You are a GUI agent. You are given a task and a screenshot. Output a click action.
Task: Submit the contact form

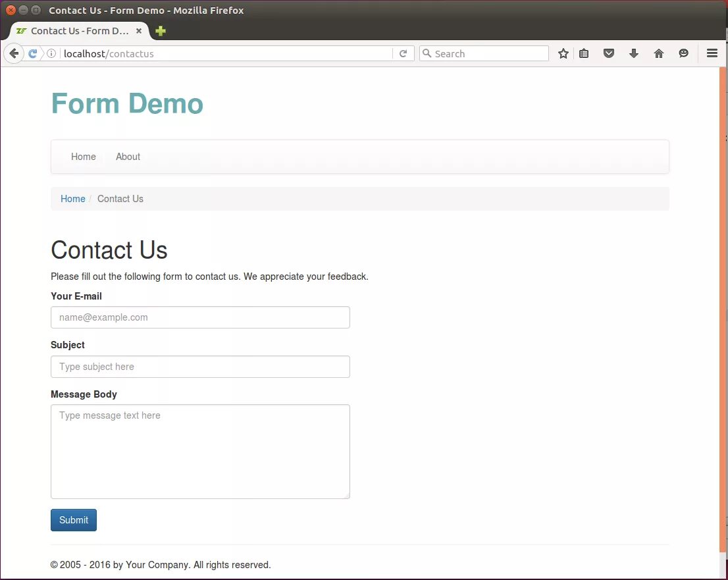coord(74,519)
